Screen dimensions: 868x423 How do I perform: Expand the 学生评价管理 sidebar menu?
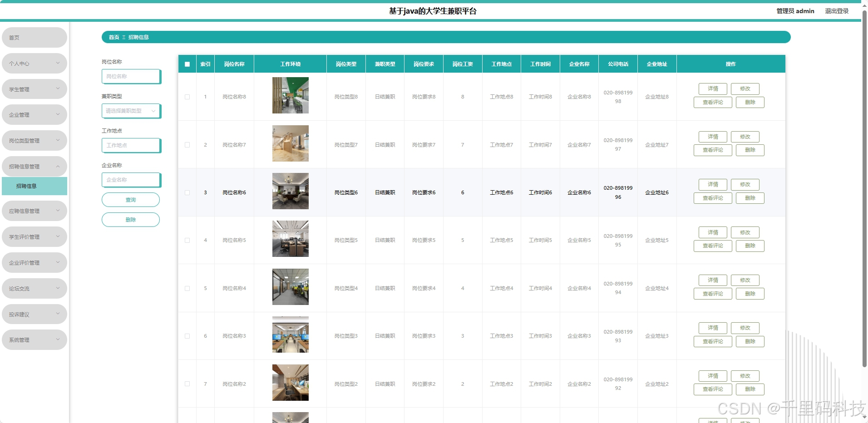[35, 237]
